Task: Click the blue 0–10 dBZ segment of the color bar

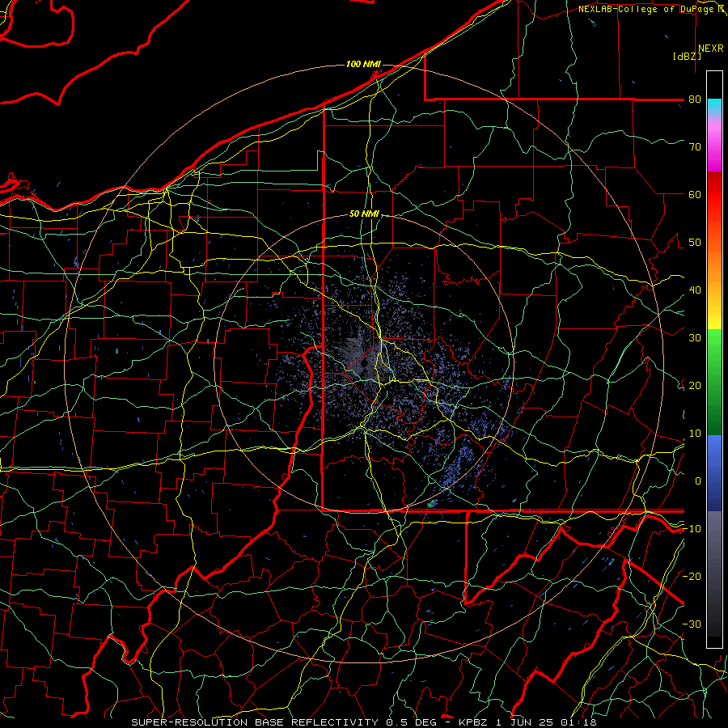Action: 714,459
